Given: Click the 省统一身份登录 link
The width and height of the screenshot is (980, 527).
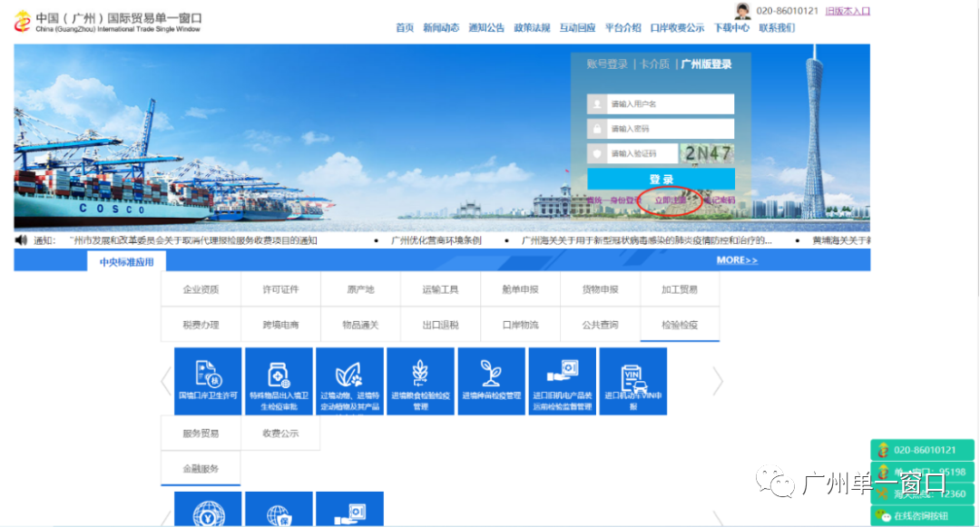Looking at the screenshot, I should 613,200.
